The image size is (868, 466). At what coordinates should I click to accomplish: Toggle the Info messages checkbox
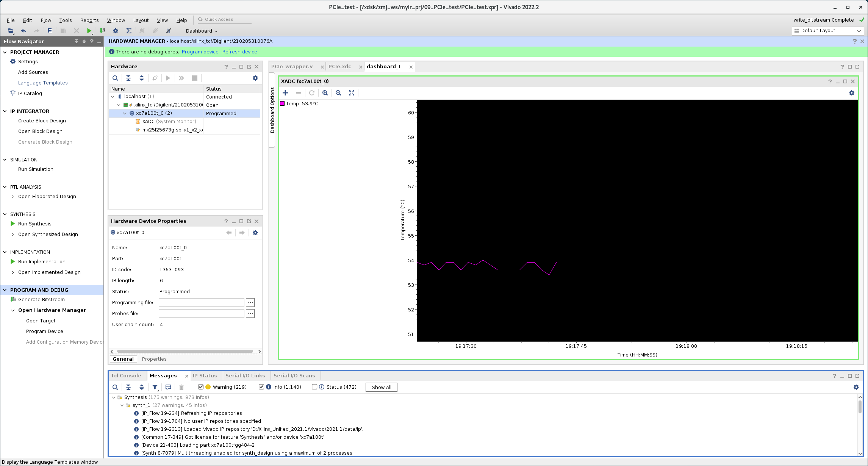261,387
